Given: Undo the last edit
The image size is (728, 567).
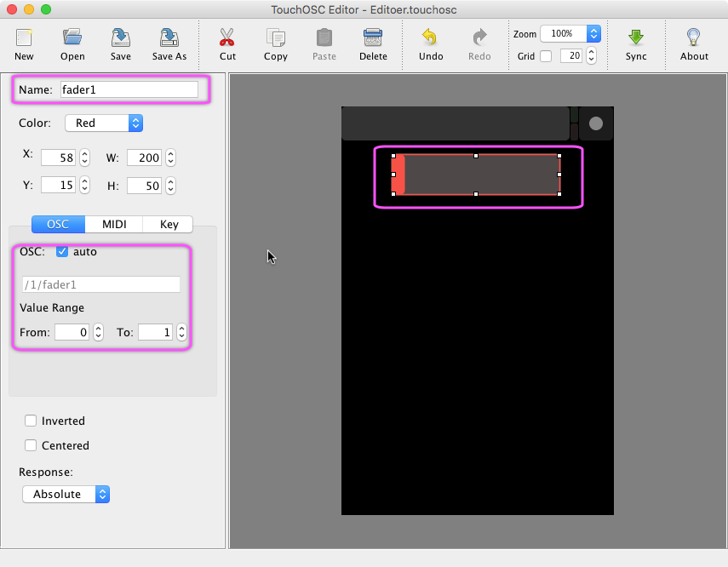Looking at the screenshot, I should point(431,38).
